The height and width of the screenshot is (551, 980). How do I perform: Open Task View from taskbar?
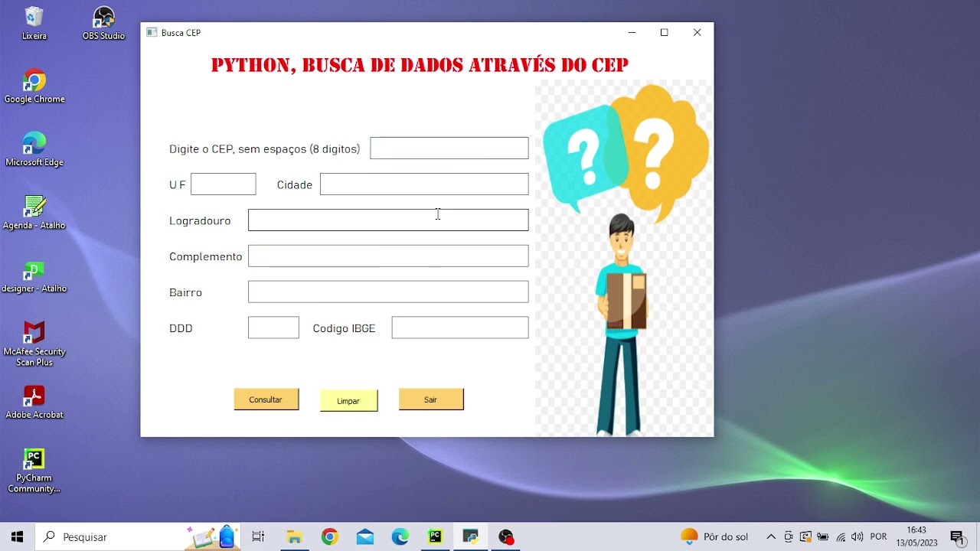(258, 536)
